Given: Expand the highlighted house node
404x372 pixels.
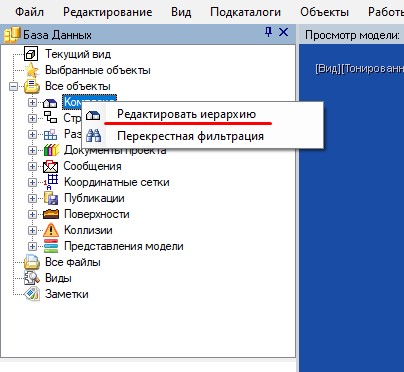Looking at the screenshot, I should 32,102.
